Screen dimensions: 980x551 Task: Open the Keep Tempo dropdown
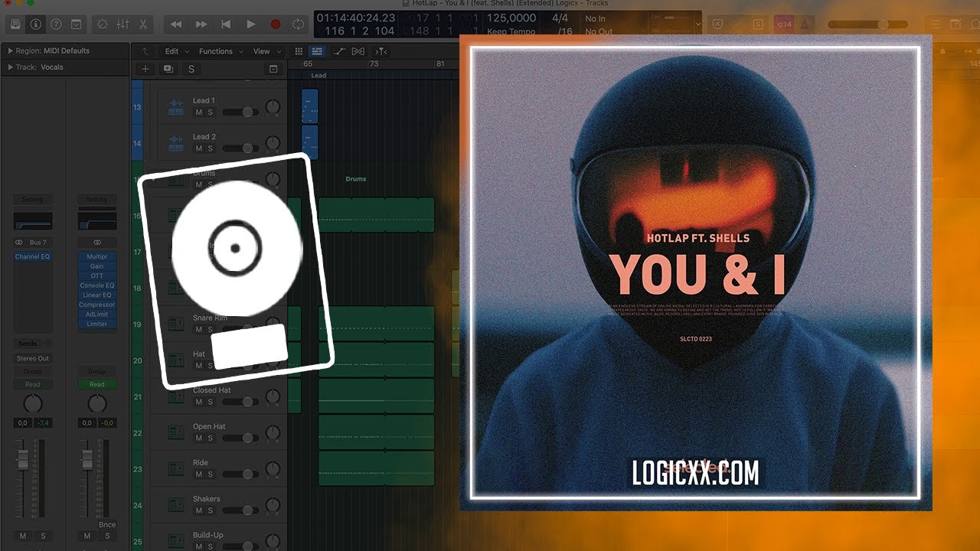coord(510,31)
